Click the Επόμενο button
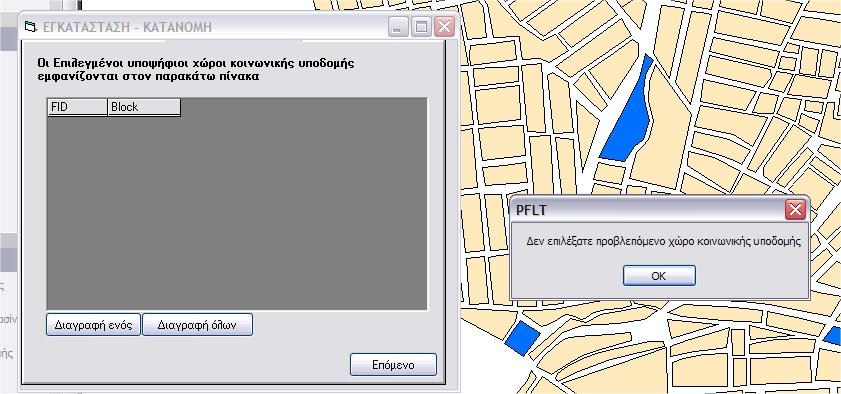 [x=393, y=365]
